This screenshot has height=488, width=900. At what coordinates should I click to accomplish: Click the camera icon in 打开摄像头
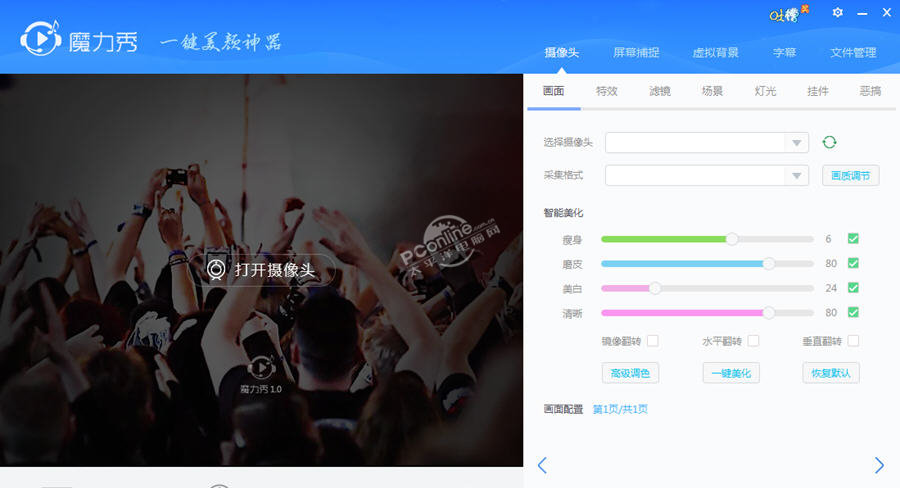tap(216, 269)
